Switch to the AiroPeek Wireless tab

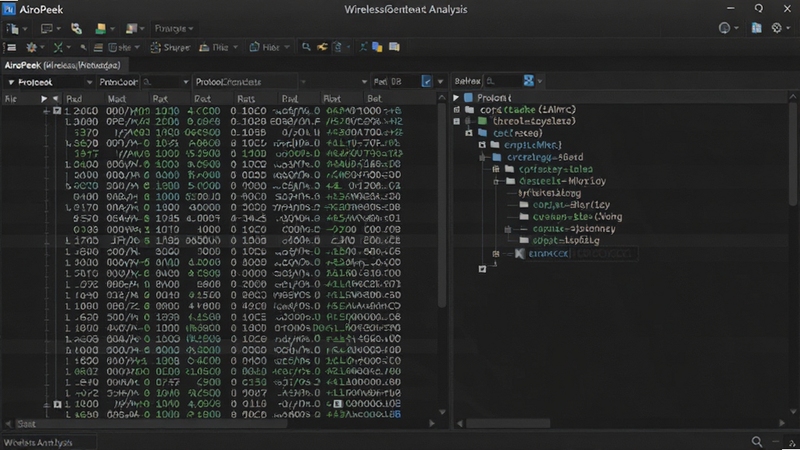tap(63, 65)
